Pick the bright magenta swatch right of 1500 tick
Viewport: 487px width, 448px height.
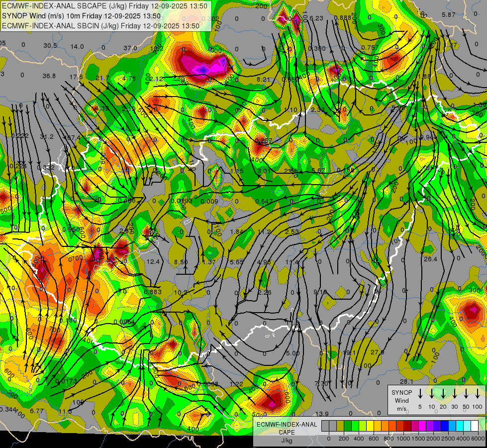[x=422, y=426]
